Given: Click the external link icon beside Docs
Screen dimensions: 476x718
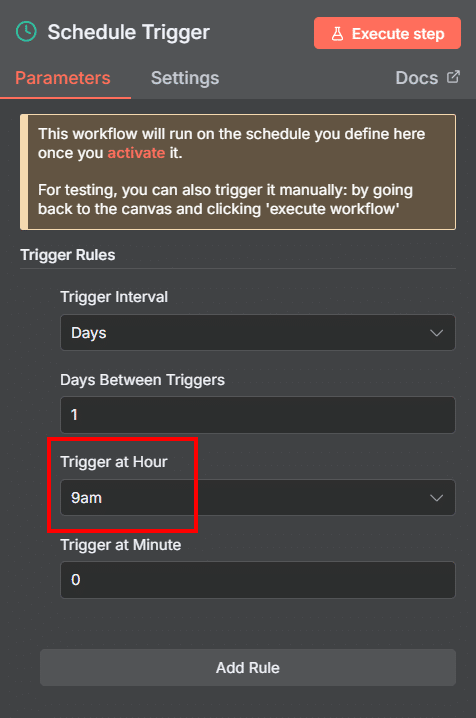Looking at the screenshot, I should click(x=453, y=77).
